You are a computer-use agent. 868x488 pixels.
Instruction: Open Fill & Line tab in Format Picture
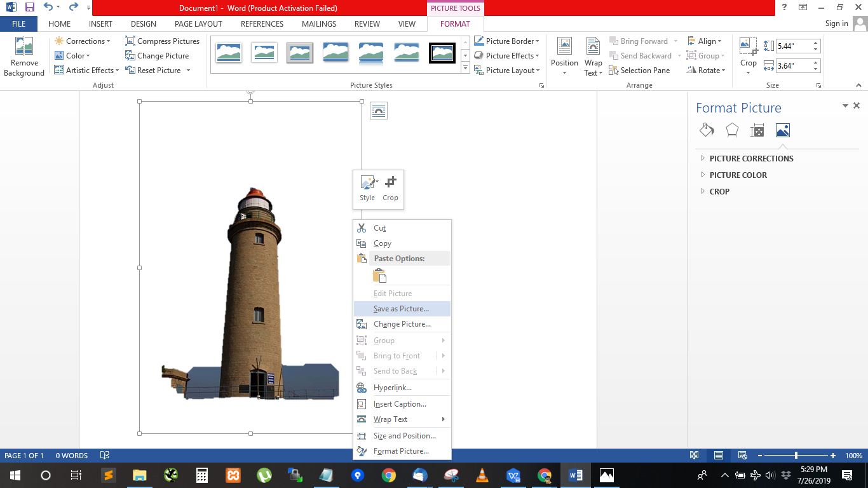coord(707,130)
